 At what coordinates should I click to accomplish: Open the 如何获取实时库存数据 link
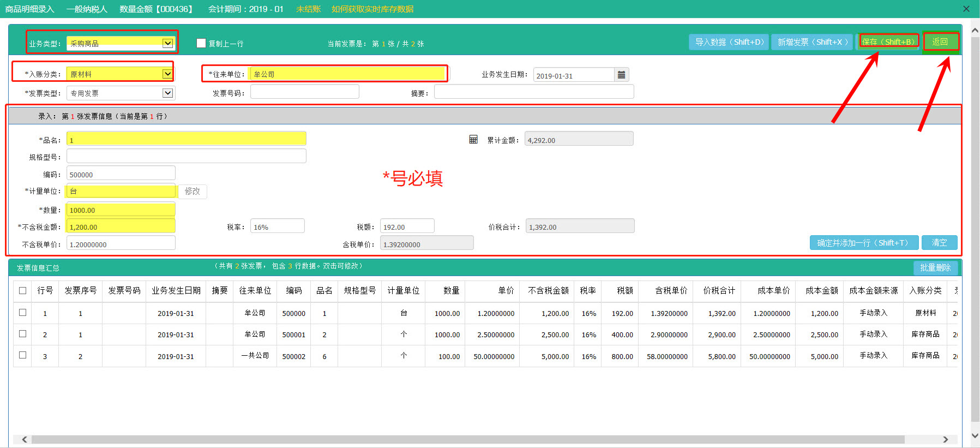point(372,9)
